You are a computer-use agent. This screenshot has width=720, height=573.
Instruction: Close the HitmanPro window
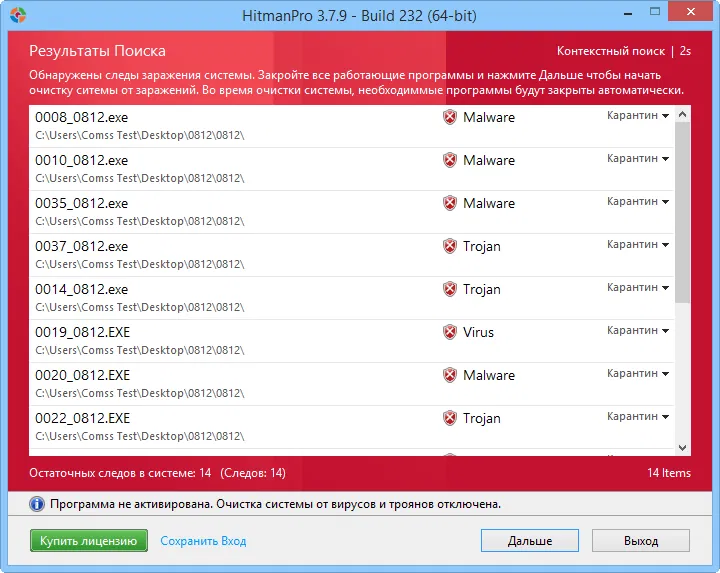691,12
